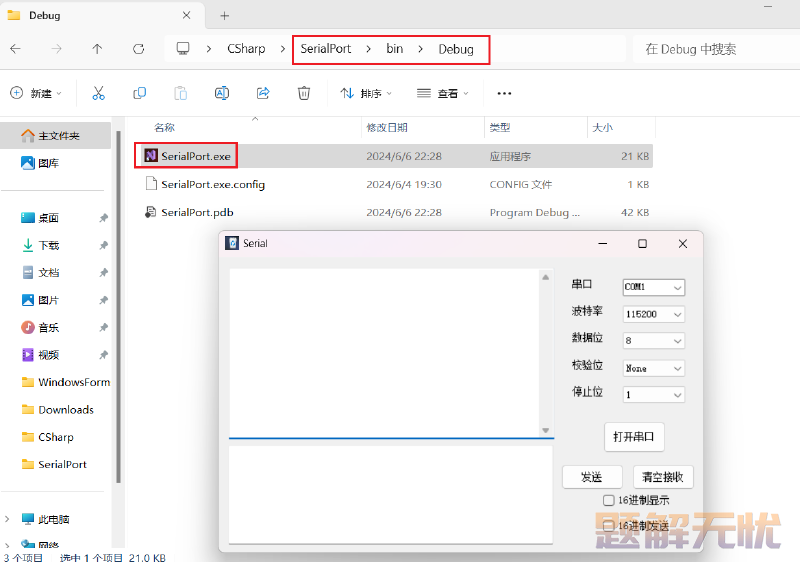Image resolution: width=800 pixels, height=562 pixels.
Task: Navigate up one folder level
Action: [x=97, y=49]
